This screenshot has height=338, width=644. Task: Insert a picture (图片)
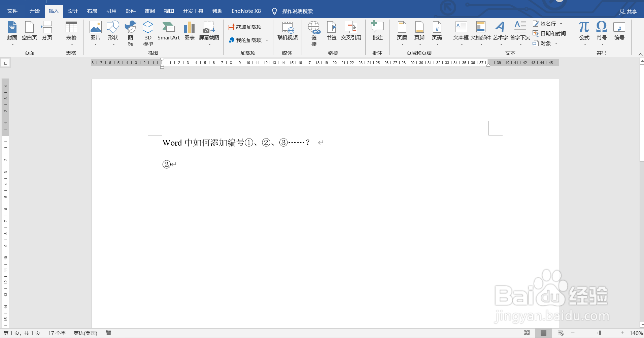[x=96, y=33]
